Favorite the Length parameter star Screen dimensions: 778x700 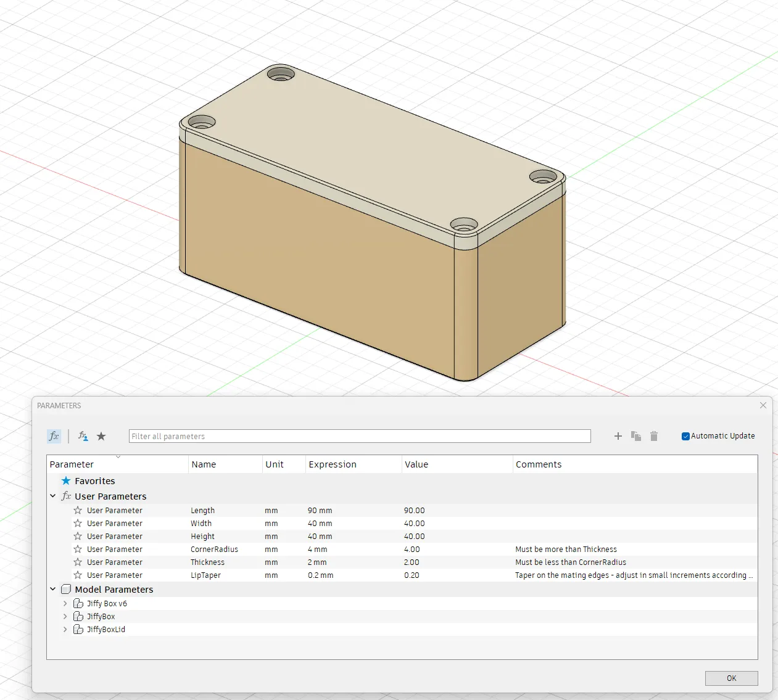78,511
